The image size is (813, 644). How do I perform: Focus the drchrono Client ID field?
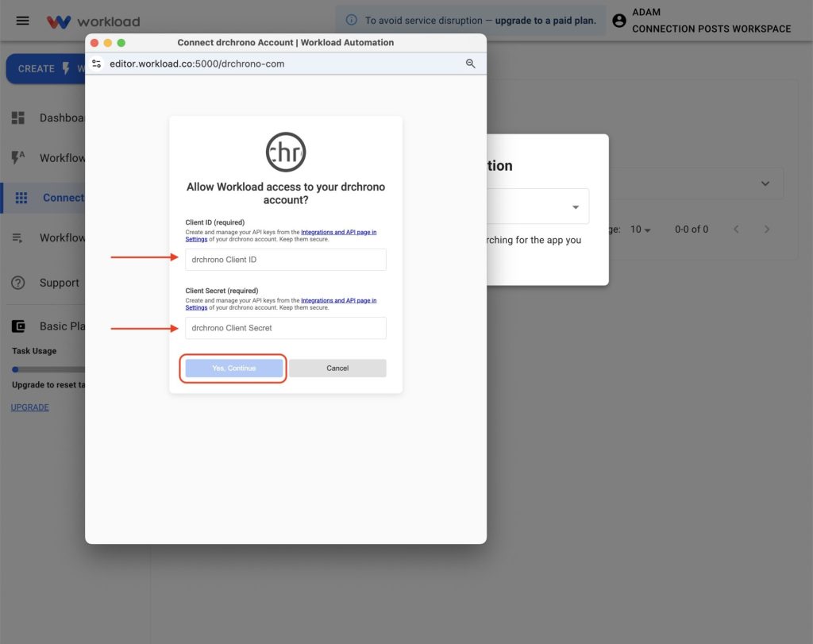(286, 259)
